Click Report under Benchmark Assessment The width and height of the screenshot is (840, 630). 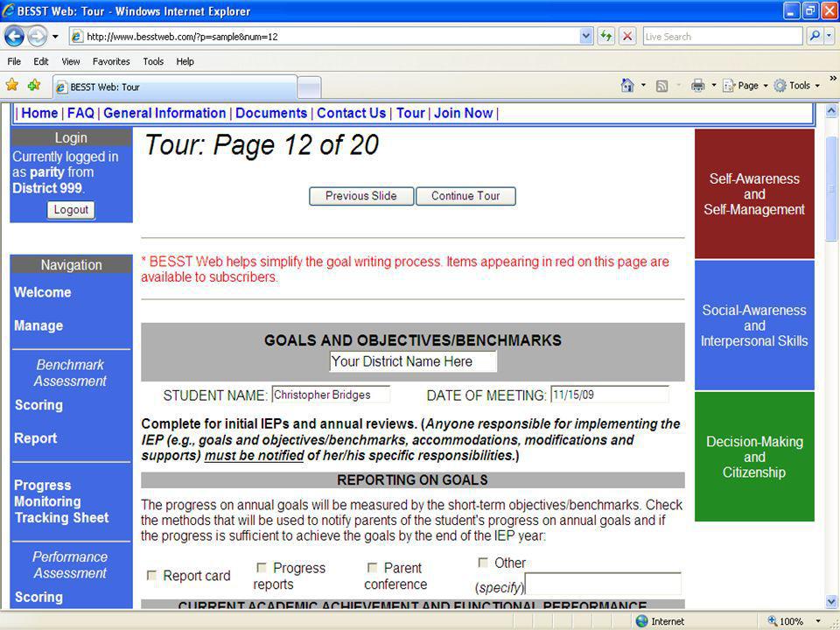pos(35,438)
